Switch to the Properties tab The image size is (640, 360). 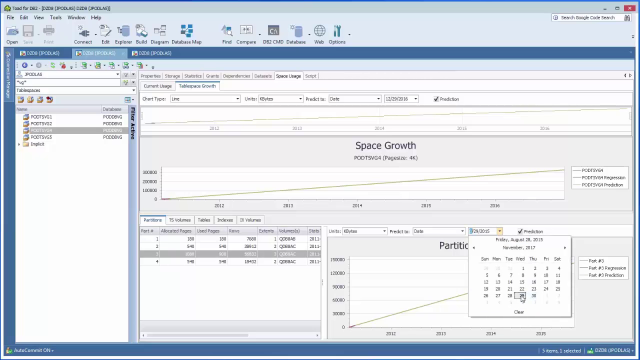click(x=151, y=76)
